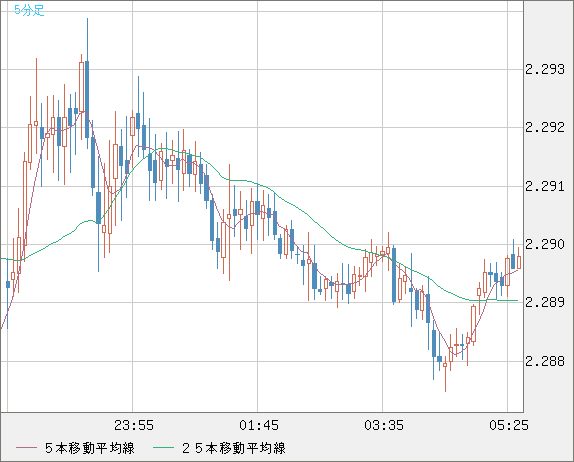Viewport: 574px width, 462px height.
Task: Click the 05:25 time axis label
Action: (x=509, y=425)
